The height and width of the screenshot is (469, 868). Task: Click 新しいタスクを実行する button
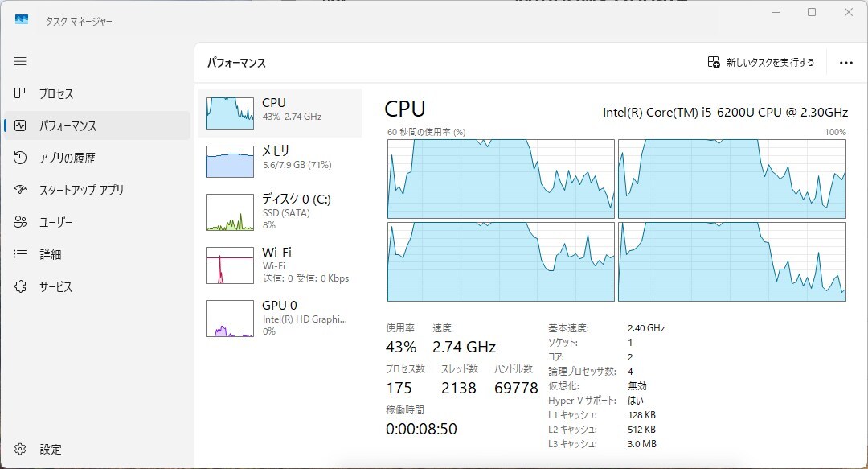click(x=761, y=62)
